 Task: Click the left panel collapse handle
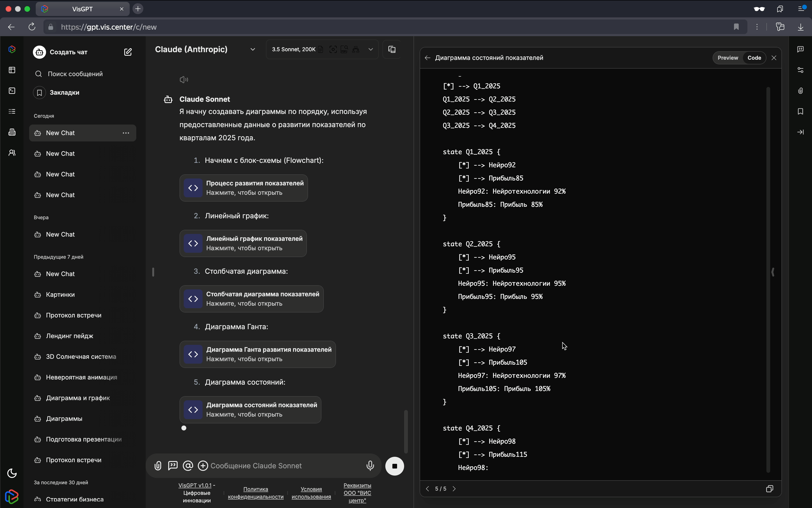tap(153, 272)
